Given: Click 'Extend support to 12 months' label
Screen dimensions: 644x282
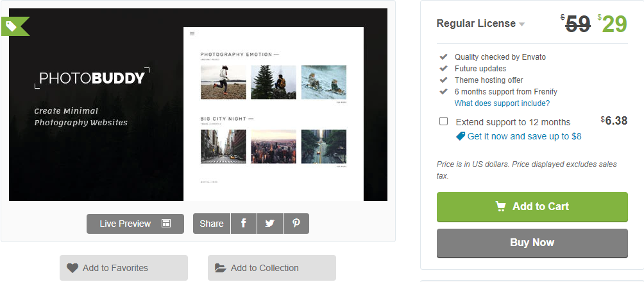Looking at the screenshot, I should coord(513,122).
